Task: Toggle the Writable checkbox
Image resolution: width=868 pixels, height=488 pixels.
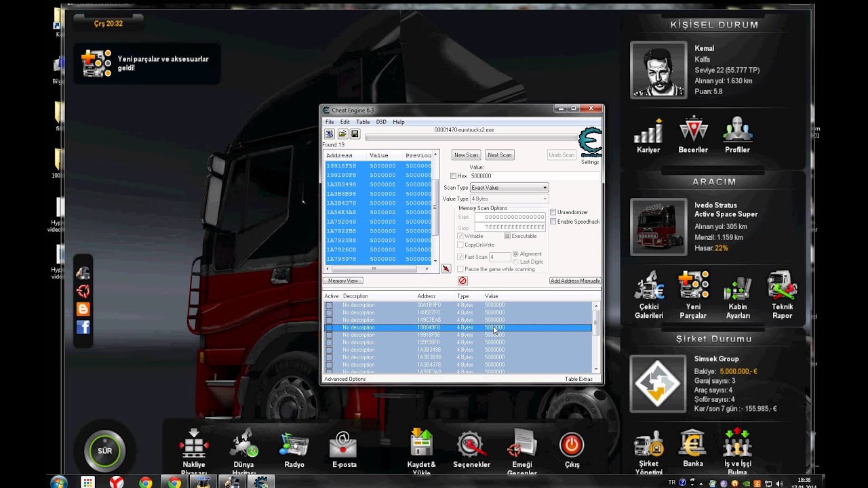Action: pos(461,236)
